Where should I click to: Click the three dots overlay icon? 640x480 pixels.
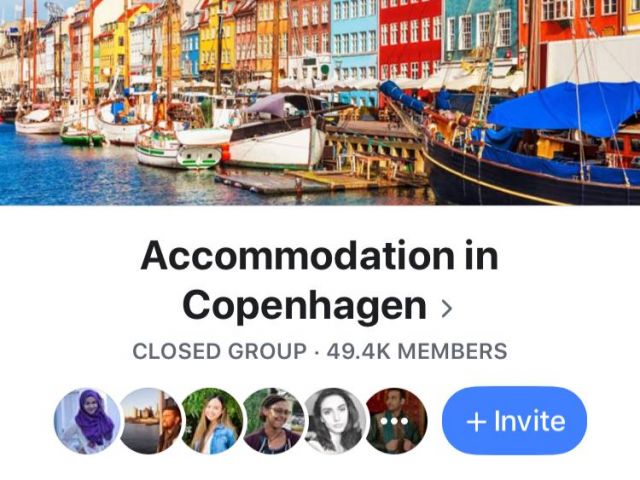[x=394, y=421]
